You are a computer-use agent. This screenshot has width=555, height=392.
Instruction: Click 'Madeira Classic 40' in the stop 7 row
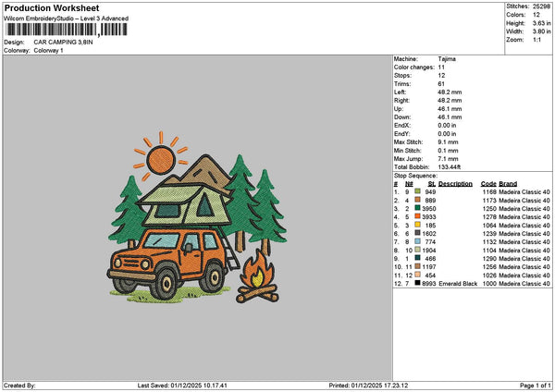pyautogui.click(x=524, y=242)
